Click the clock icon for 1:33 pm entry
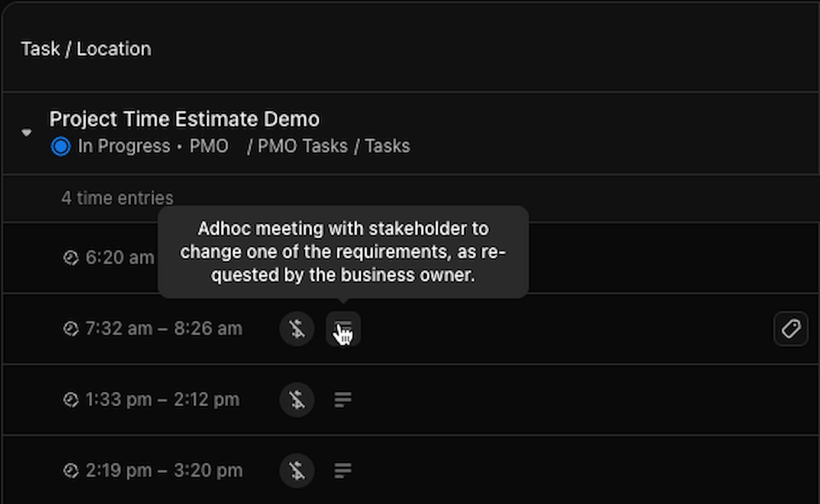The image size is (820, 504). 71,400
